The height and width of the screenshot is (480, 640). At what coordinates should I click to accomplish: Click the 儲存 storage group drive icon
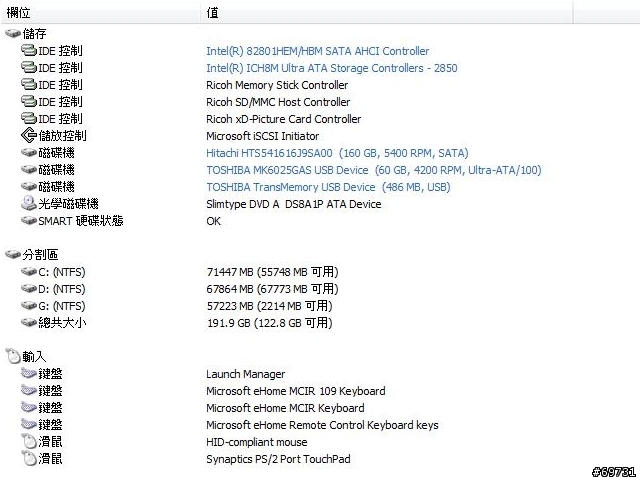coord(13,33)
